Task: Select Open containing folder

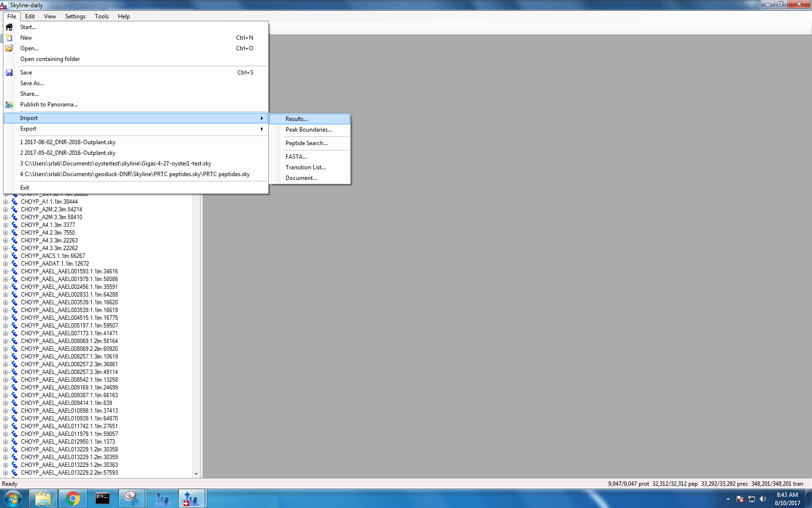Action: click(136, 59)
